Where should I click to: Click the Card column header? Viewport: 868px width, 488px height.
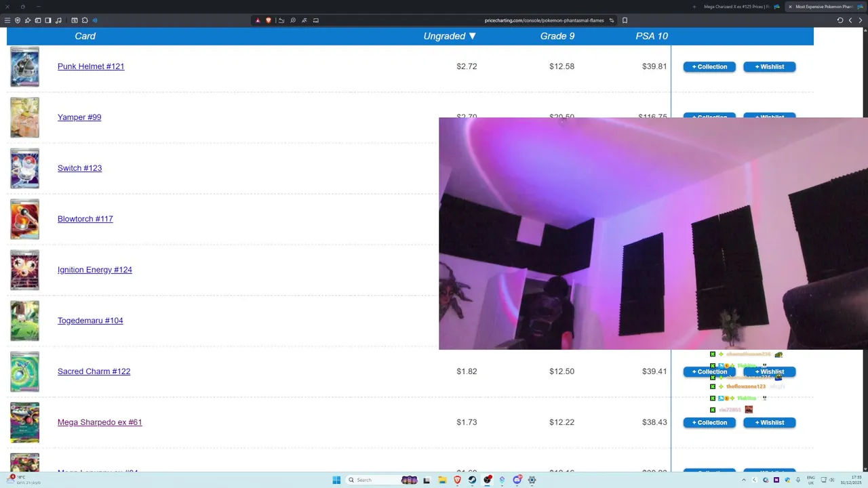click(85, 36)
